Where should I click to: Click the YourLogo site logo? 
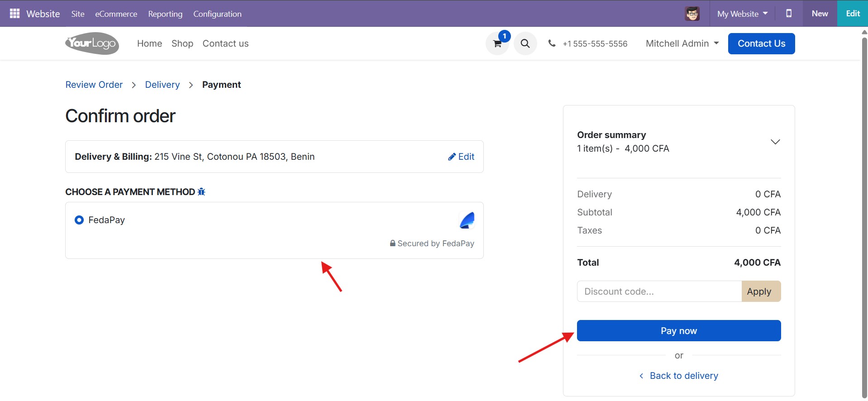92,43
